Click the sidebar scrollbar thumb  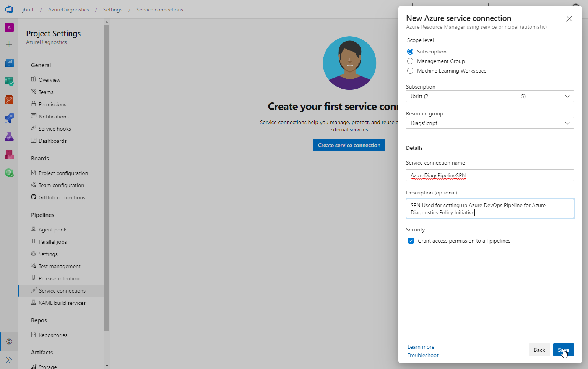point(107,178)
